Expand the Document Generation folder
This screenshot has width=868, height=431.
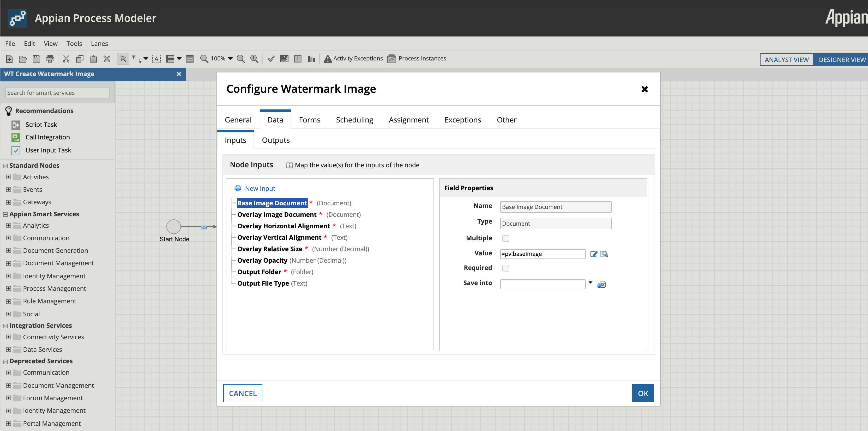8,250
